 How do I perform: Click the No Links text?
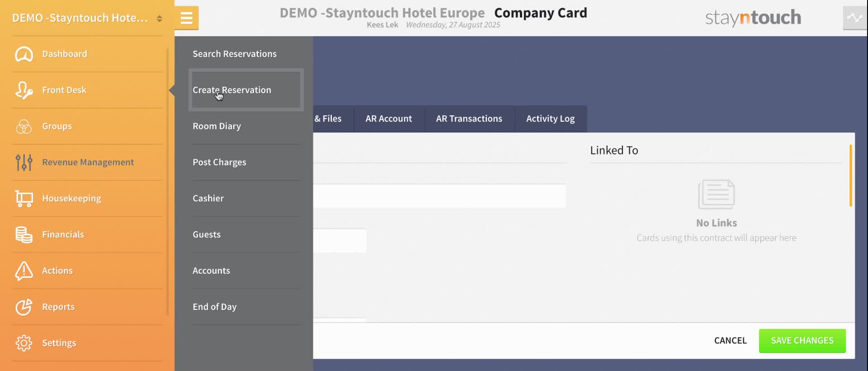(x=717, y=223)
